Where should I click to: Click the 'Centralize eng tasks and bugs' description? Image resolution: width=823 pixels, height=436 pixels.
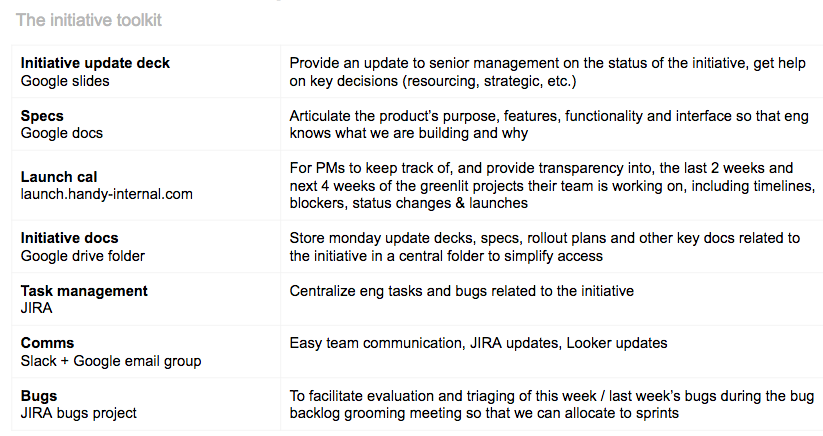pos(461,291)
